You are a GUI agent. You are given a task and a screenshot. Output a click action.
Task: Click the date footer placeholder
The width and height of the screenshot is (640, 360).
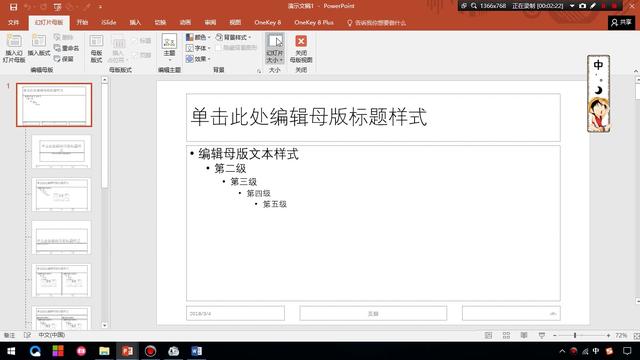236,313
